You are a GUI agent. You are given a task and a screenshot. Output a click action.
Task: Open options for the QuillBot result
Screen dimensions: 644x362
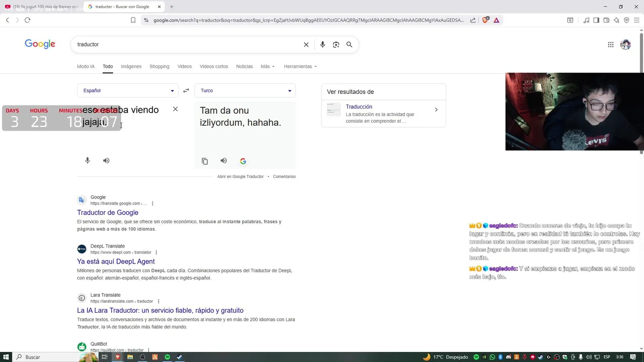pyautogui.click(x=149, y=350)
